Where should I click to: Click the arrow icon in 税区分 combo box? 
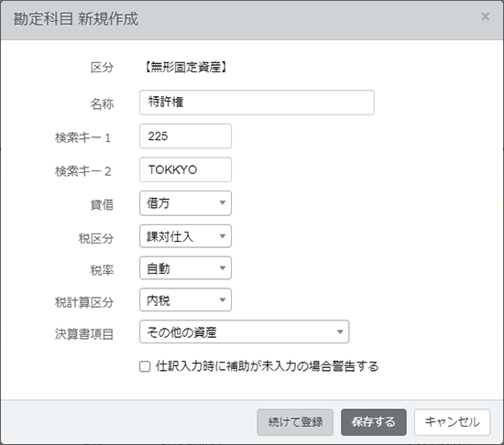pos(222,236)
